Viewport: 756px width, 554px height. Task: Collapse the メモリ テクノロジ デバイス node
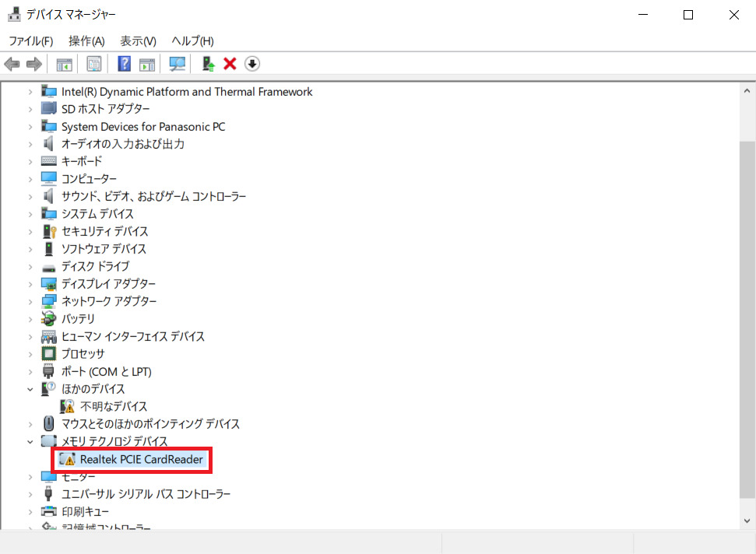[x=30, y=442]
